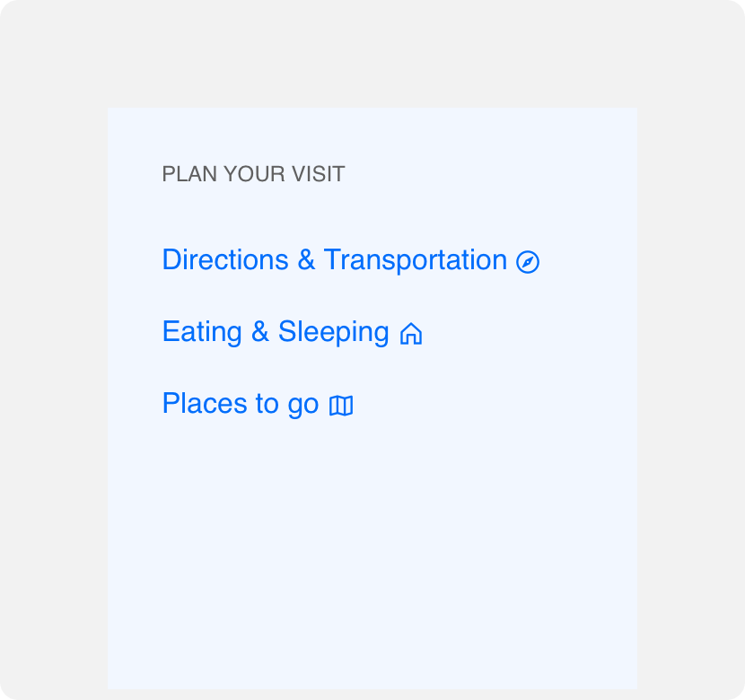The image size is (745, 700).
Task: Click the word Directions in the first link
Action: (225, 259)
